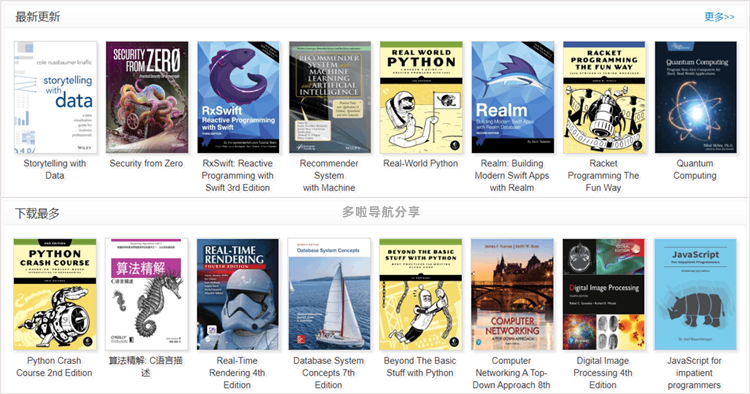Image resolution: width=750 pixels, height=394 pixels.
Task: Open Beyond The Basic Stuff with Python title
Action: click(420, 367)
